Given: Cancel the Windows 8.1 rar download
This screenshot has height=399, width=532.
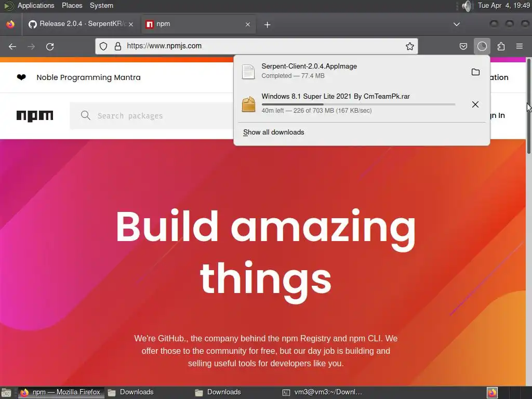Looking at the screenshot, I should 475,104.
